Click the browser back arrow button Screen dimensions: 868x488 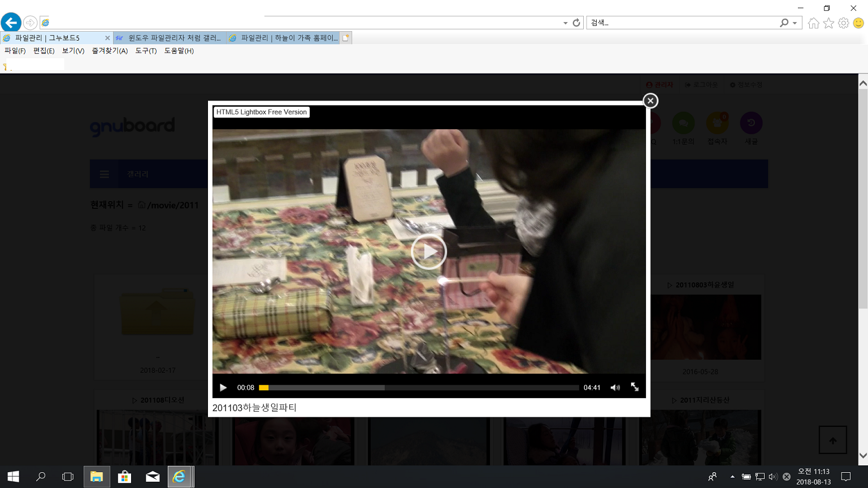(x=11, y=23)
